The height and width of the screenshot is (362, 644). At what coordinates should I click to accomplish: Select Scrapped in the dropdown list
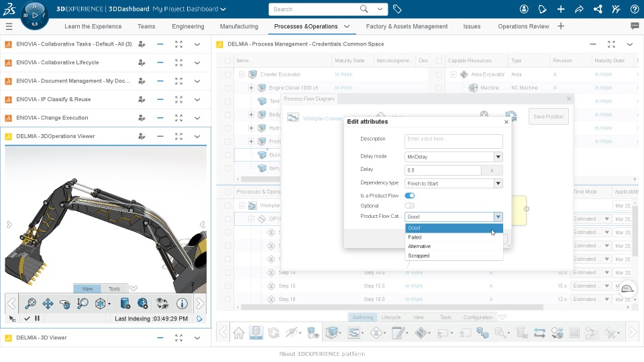coord(454,255)
